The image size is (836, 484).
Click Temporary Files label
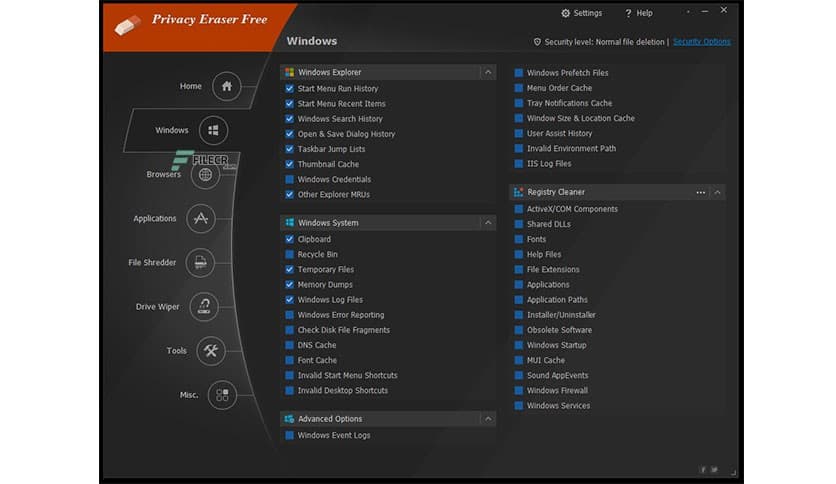pyautogui.click(x=326, y=270)
